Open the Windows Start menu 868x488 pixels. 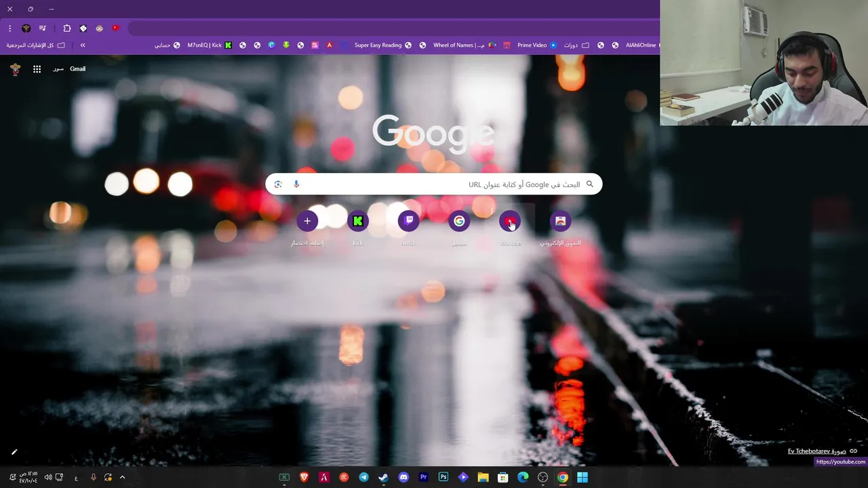(583, 477)
